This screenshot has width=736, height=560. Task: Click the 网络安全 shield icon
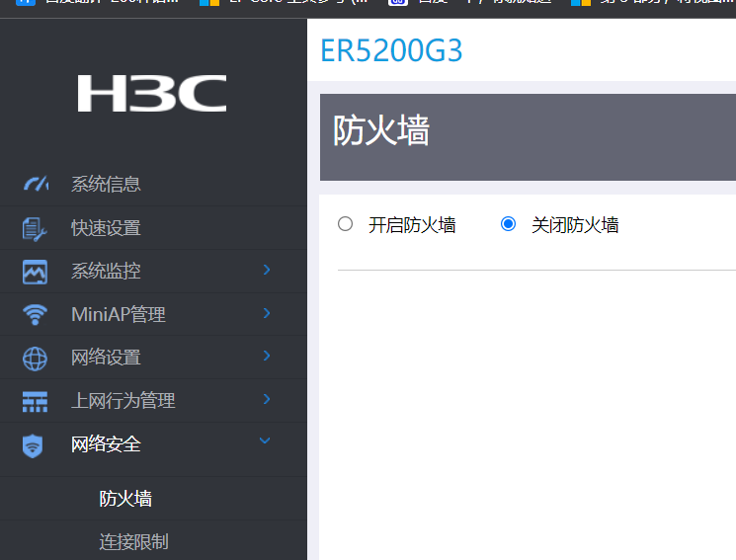pos(33,445)
